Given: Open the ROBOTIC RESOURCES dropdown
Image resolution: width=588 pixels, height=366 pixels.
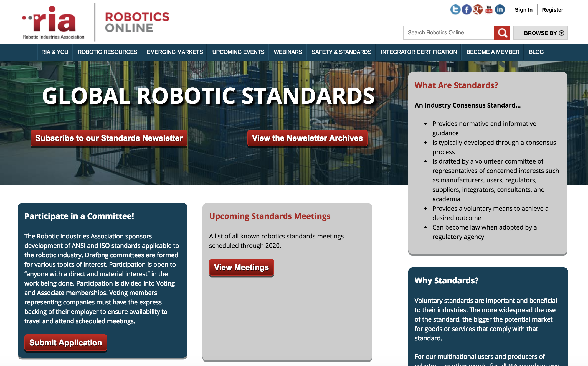Looking at the screenshot, I should point(107,52).
